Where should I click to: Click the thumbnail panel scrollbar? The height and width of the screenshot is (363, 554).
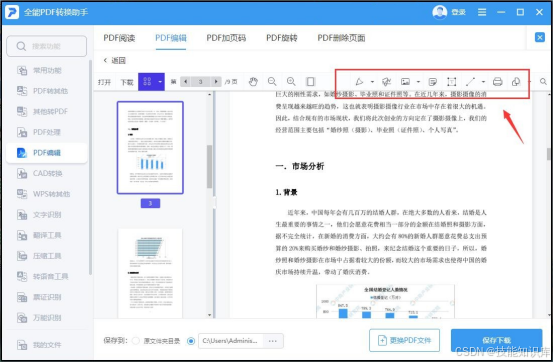210,166
